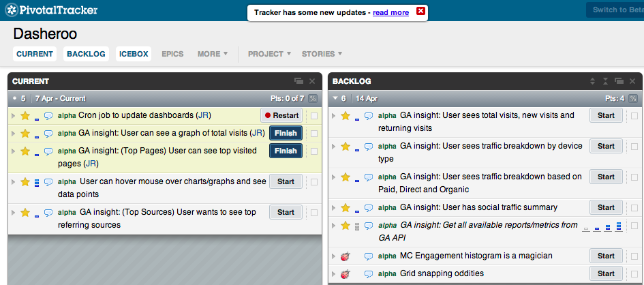Screen dimensions: 644x285
Task: Open the EPICS panel tab
Action: [x=172, y=54]
